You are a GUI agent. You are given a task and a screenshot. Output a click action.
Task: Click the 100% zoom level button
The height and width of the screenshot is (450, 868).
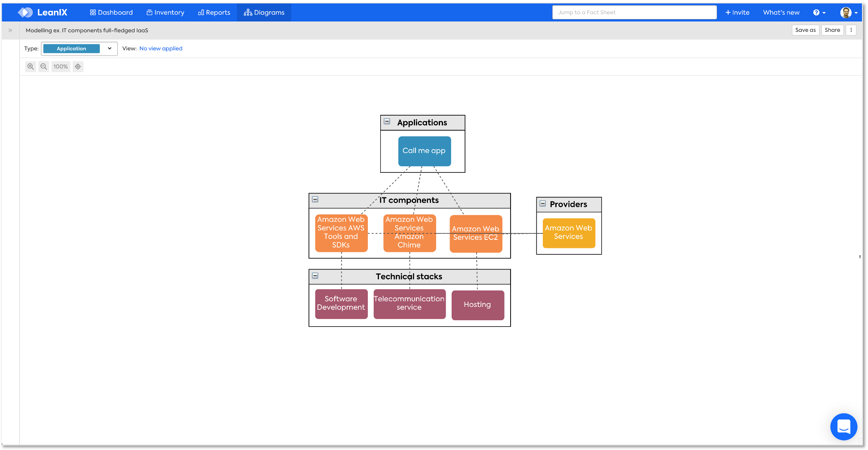pos(61,67)
